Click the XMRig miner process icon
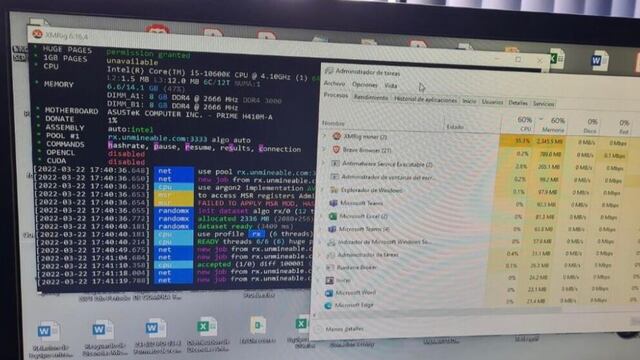Viewport: 640px width, 360px height. click(337, 136)
